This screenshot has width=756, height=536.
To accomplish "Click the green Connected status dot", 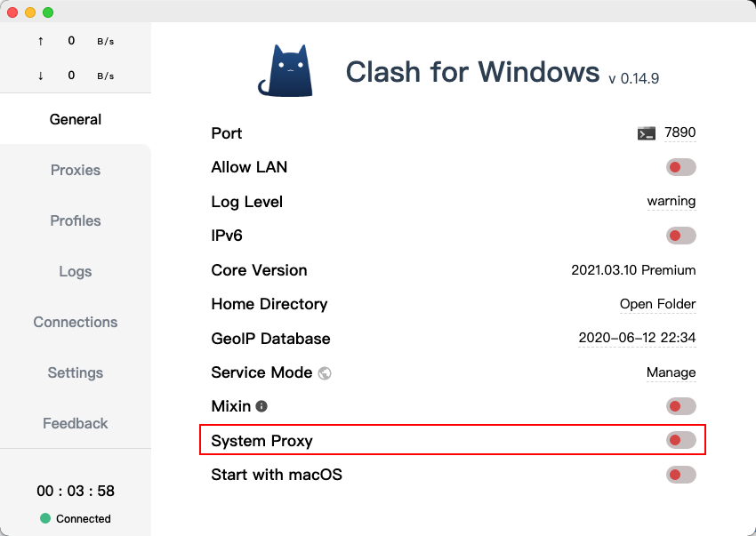I will coord(45,518).
